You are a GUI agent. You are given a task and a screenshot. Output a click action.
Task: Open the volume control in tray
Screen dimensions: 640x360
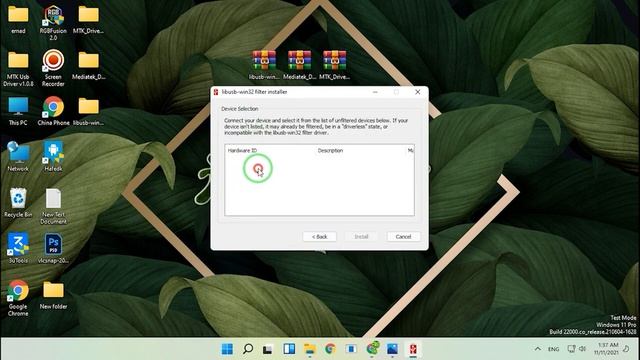[582, 349]
